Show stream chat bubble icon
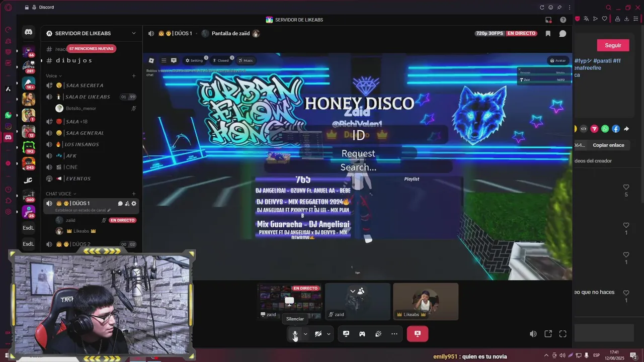Image resolution: width=644 pixels, height=362 pixels. click(562, 33)
